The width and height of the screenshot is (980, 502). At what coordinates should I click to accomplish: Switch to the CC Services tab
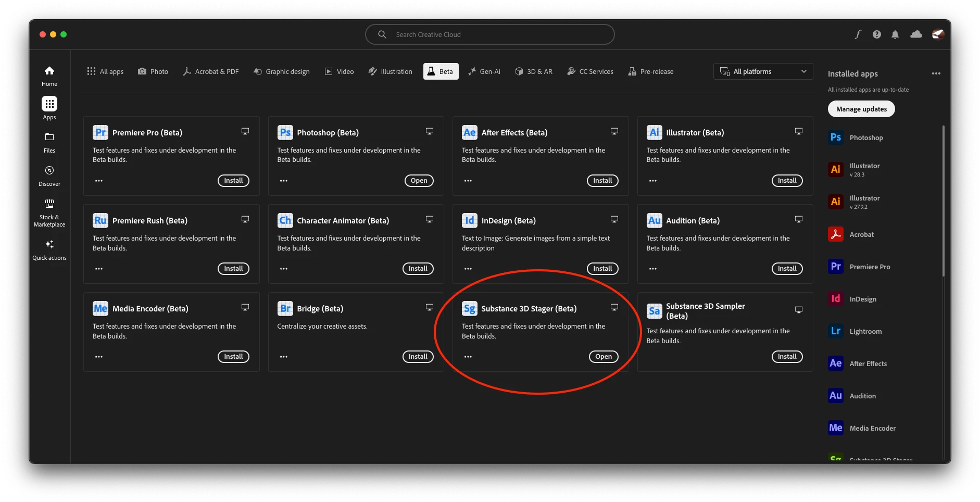590,71
